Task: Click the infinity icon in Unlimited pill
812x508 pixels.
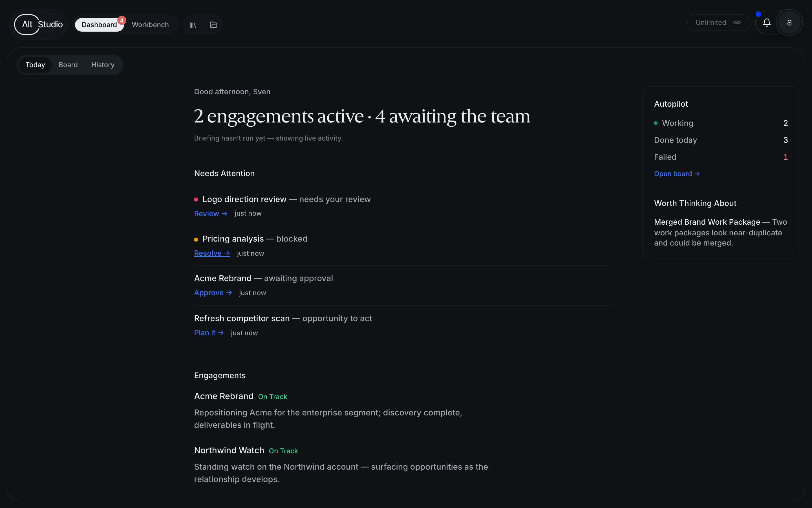Action: pos(737,23)
